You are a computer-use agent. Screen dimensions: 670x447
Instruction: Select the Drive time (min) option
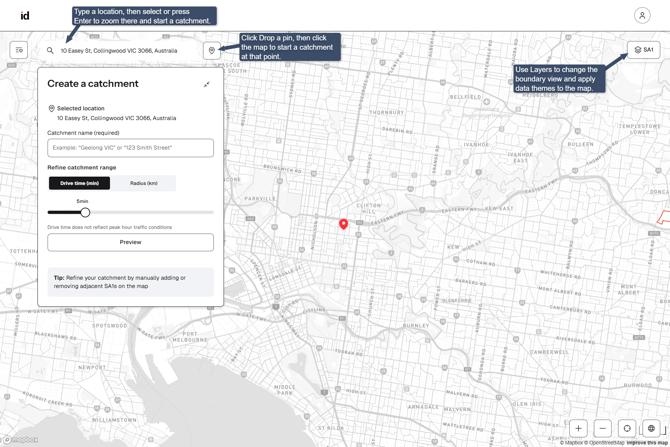79,183
